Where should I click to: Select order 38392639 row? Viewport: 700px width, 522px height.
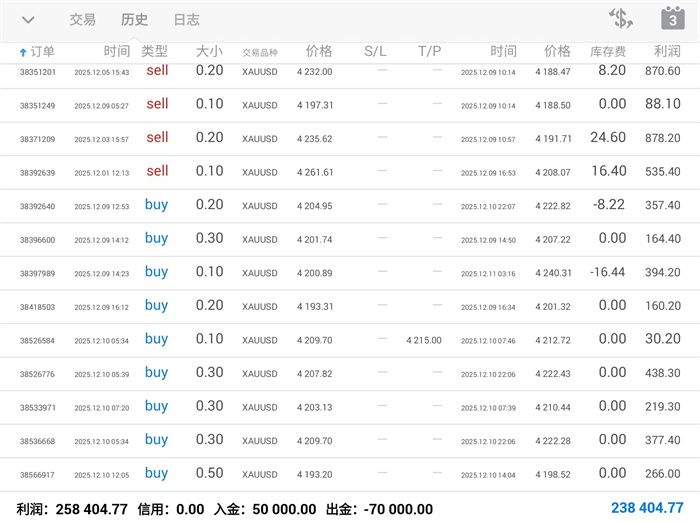350,172
